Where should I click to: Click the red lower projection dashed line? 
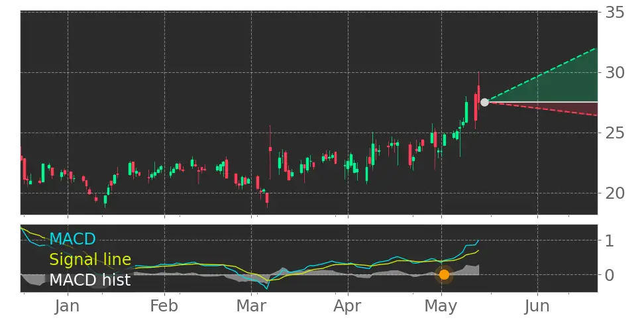(542, 109)
